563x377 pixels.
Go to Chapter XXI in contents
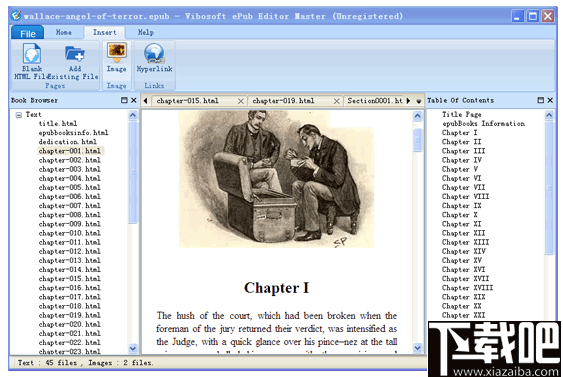(x=464, y=315)
